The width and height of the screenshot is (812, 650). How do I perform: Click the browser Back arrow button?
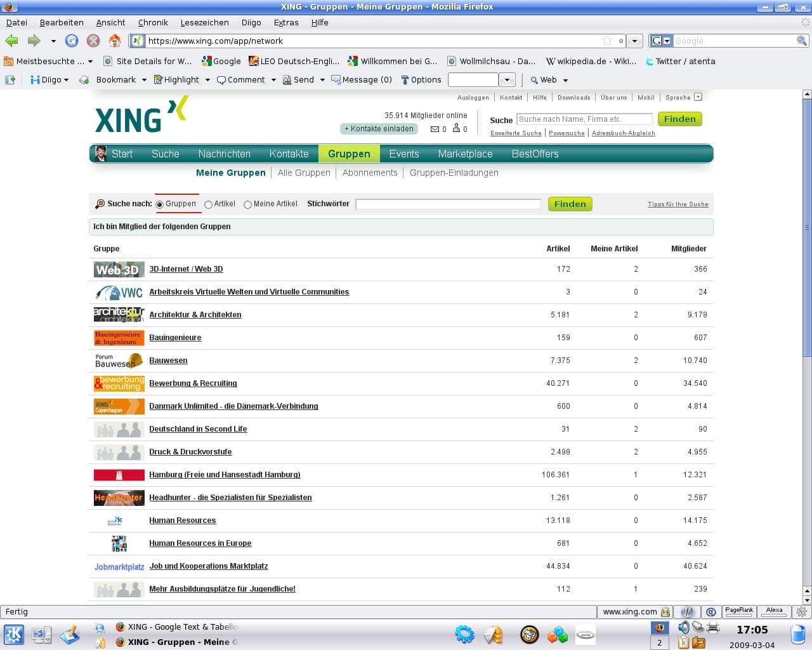coord(12,41)
